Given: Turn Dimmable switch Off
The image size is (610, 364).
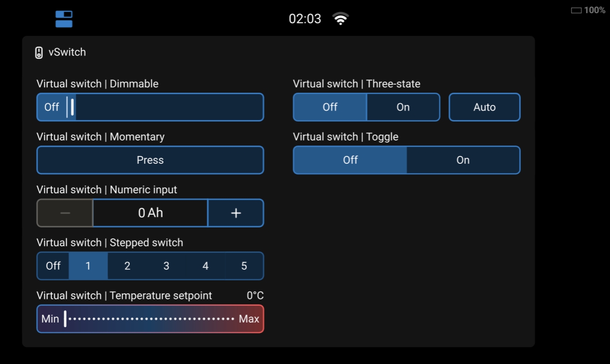Looking at the screenshot, I should [51, 107].
